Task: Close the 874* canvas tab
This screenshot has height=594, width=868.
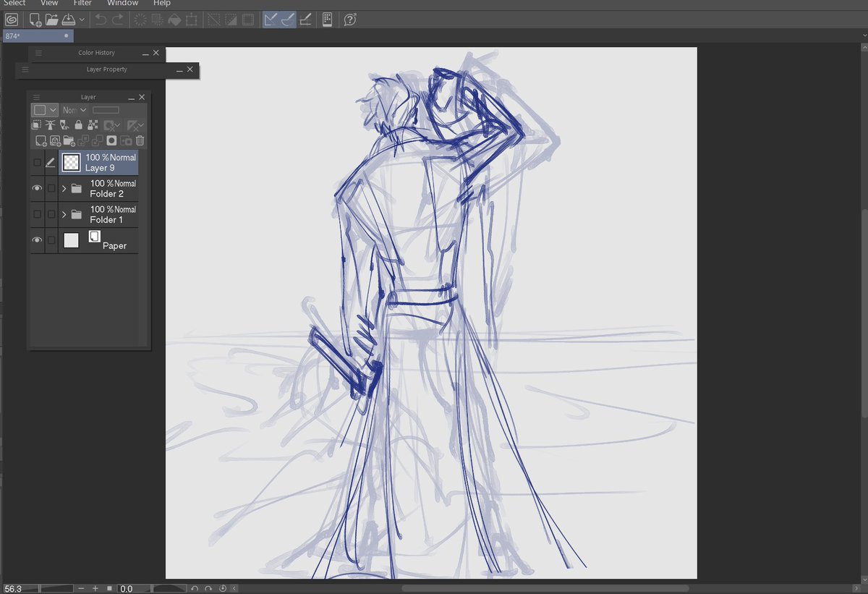Action: (67, 35)
